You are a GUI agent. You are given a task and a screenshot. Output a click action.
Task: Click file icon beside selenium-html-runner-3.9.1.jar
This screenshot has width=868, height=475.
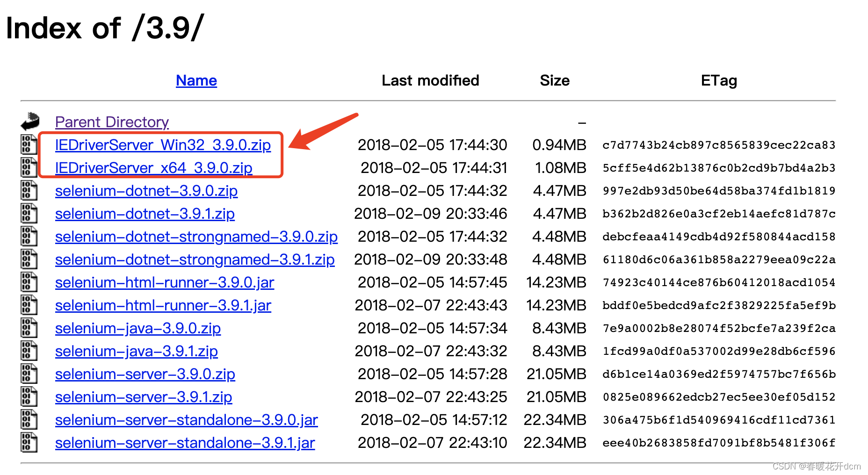[29, 305]
